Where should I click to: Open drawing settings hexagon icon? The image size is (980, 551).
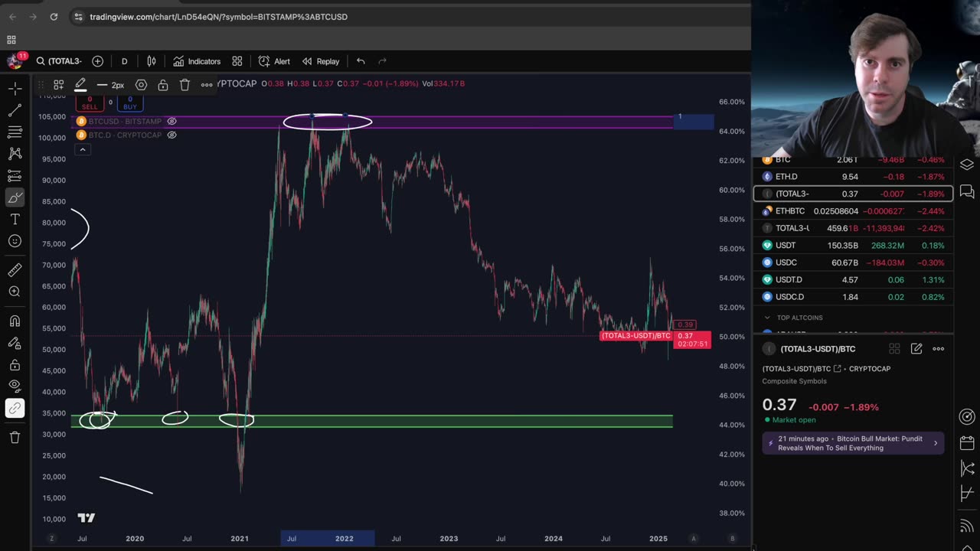click(141, 85)
